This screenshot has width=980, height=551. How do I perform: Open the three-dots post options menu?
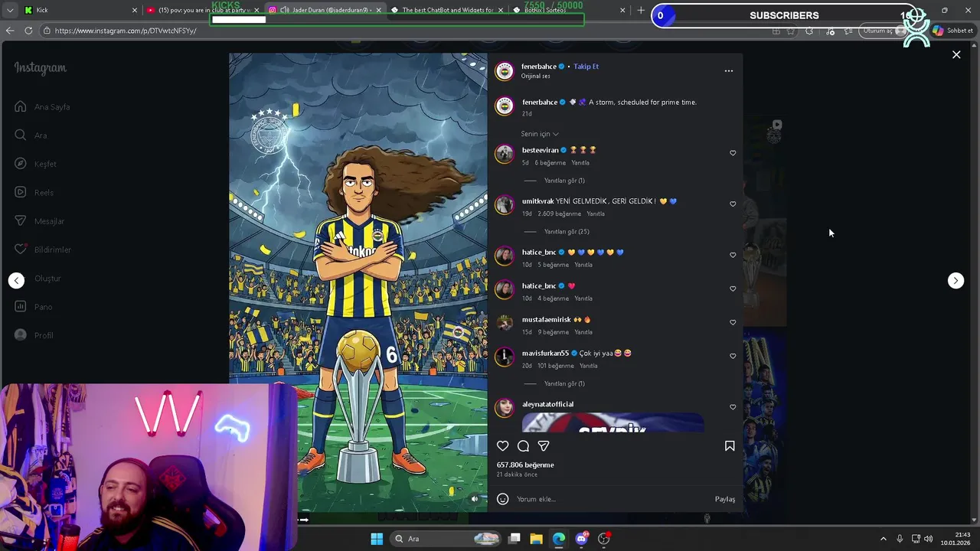pos(728,70)
